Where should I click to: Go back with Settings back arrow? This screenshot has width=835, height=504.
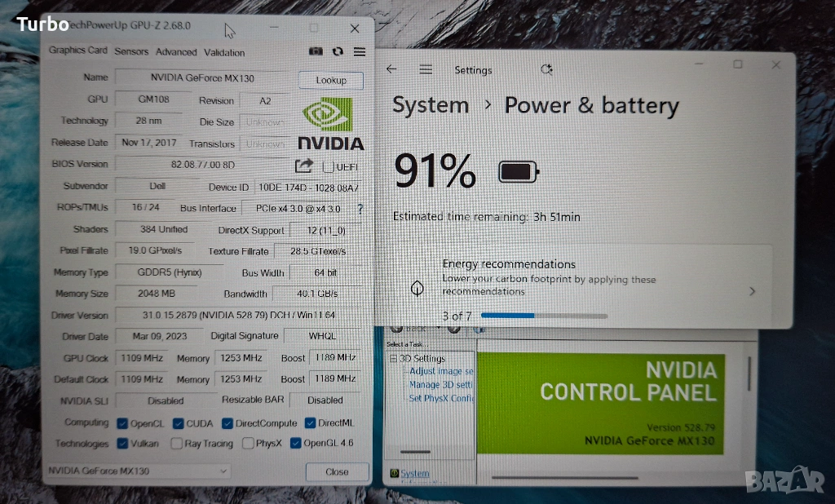tap(391, 69)
